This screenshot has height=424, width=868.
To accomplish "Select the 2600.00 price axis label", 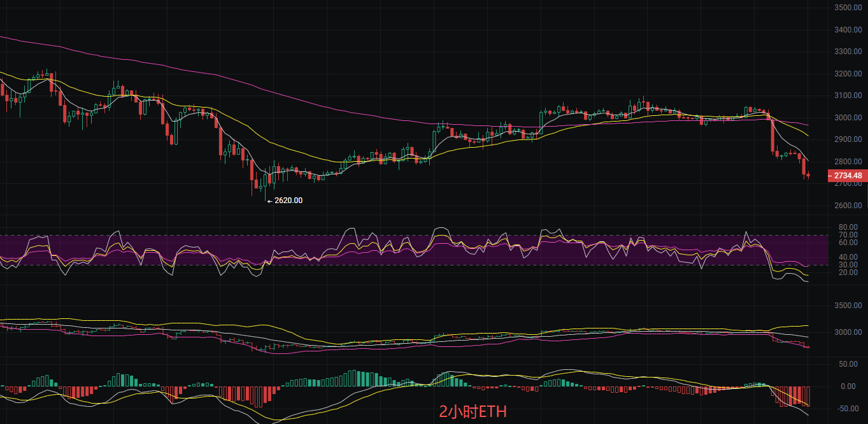I will (x=847, y=206).
